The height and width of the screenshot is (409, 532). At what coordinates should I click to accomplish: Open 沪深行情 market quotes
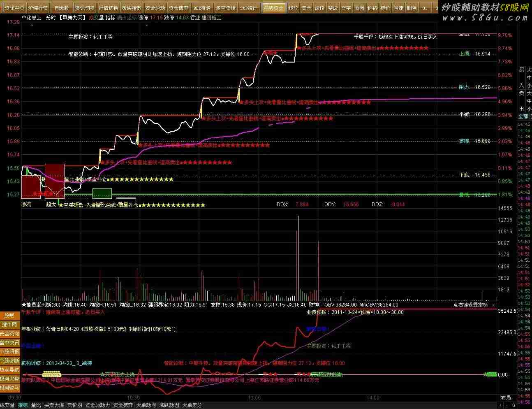38,8
